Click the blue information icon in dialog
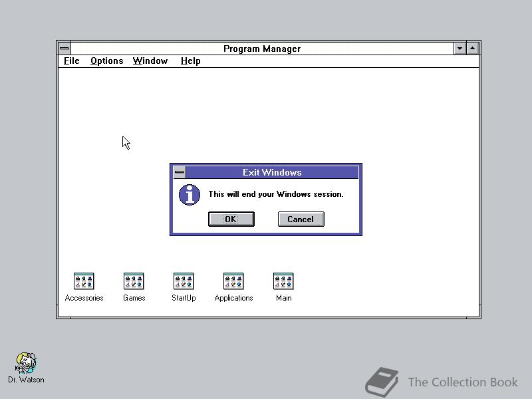 pos(190,195)
